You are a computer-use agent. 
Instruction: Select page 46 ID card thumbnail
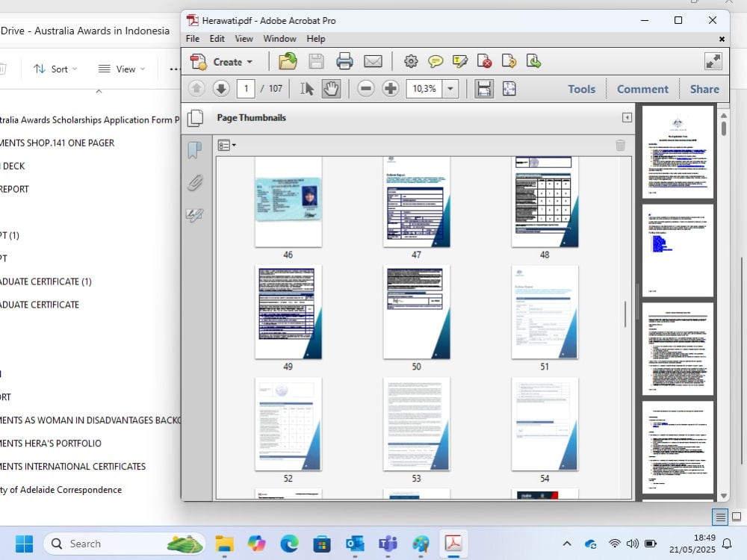tap(288, 202)
